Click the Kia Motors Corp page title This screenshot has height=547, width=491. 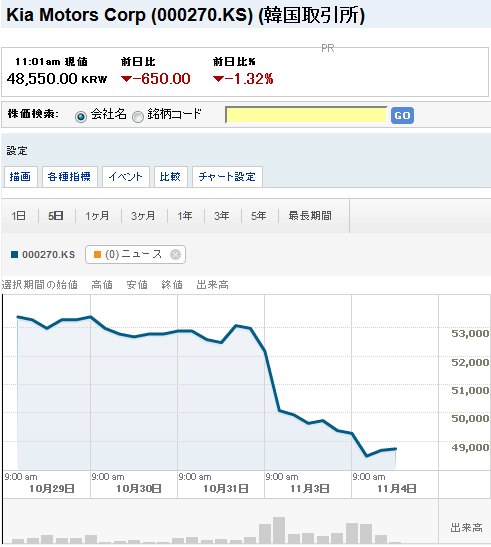pos(186,15)
